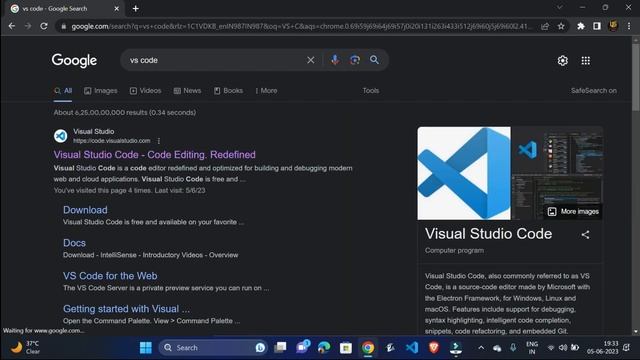Open Windows Start menu

pyautogui.click(x=146, y=348)
